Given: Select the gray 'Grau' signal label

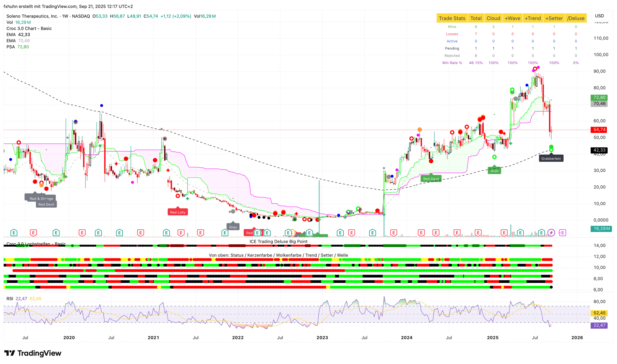Looking at the screenshot, I should tap(233, 227).
